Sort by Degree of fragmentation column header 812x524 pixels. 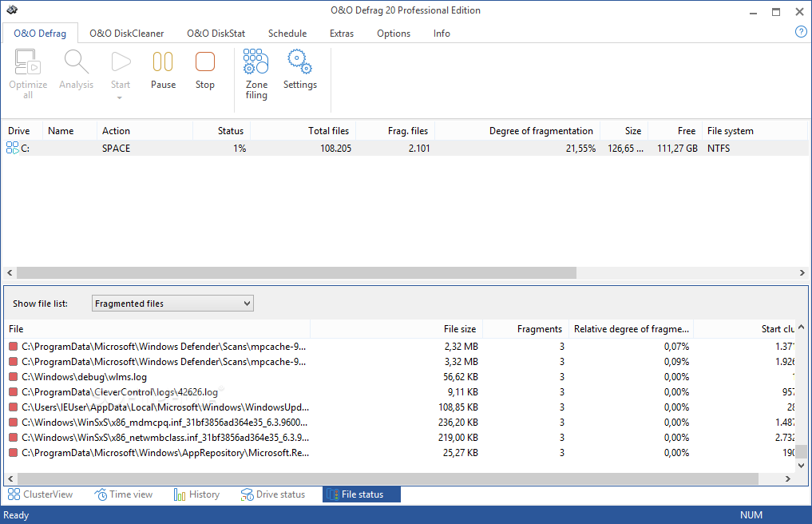point(518,131)
